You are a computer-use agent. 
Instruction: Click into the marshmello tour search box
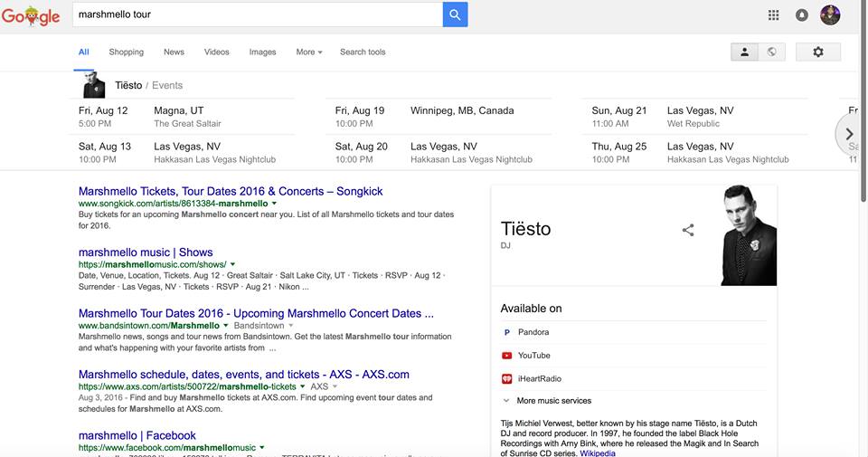[258, 14]
